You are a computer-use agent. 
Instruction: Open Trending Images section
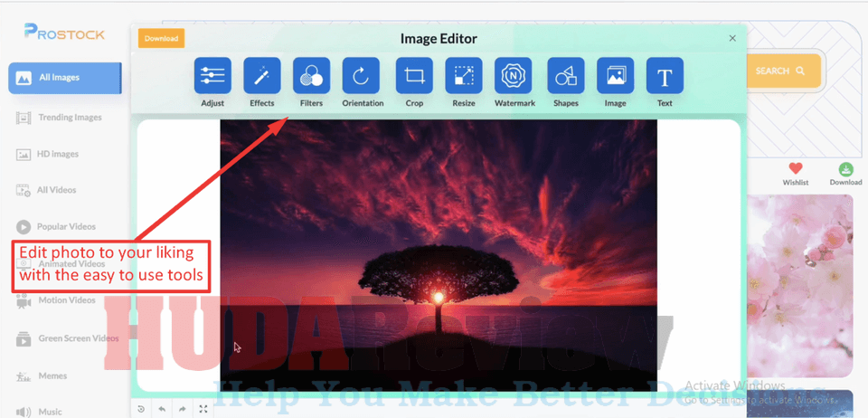pyautogui.click(x=59, y=118)
